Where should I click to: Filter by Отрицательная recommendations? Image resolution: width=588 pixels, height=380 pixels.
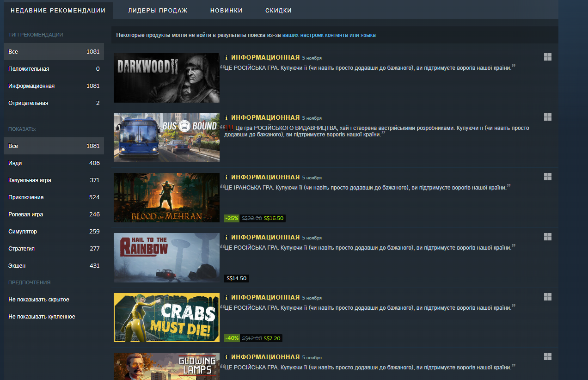54,103
